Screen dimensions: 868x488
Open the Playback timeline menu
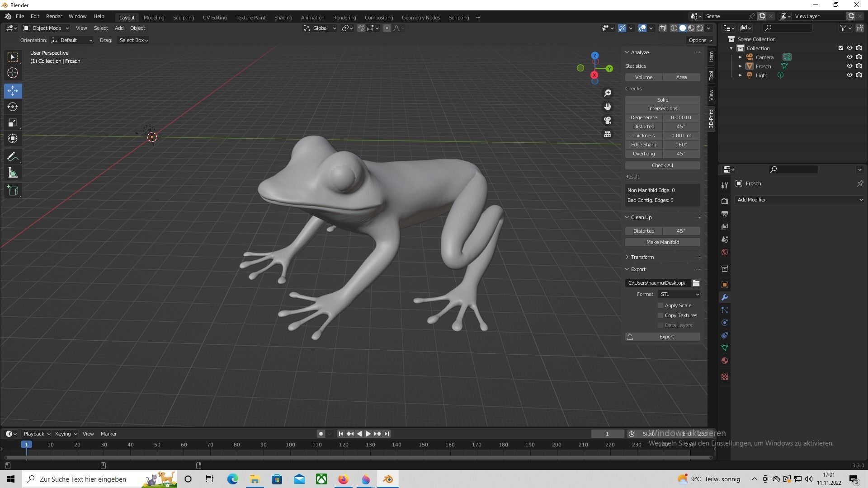(x=37, y=434)
